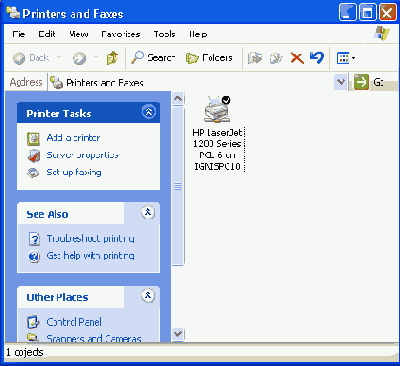Image resolution: width=400 pixels, height=366 pixels.
Task: Click the Forward arrow button
Action: [x=79, y=58]
